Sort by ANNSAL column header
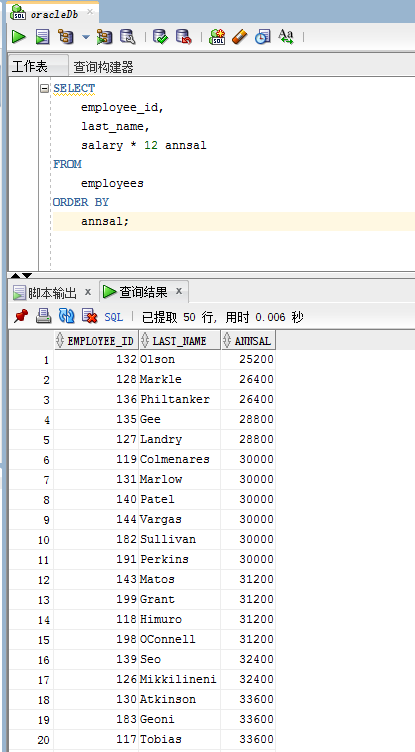 pos(248,341)
